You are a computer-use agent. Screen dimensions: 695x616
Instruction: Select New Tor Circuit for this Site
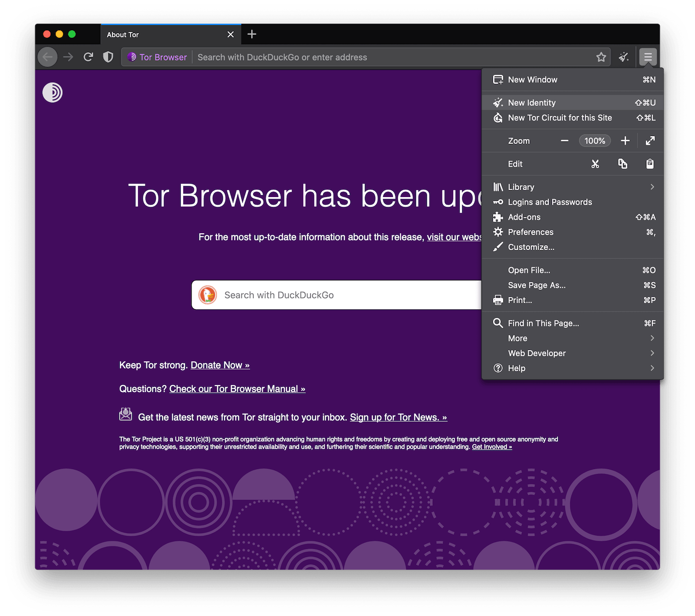coord(573,118)
